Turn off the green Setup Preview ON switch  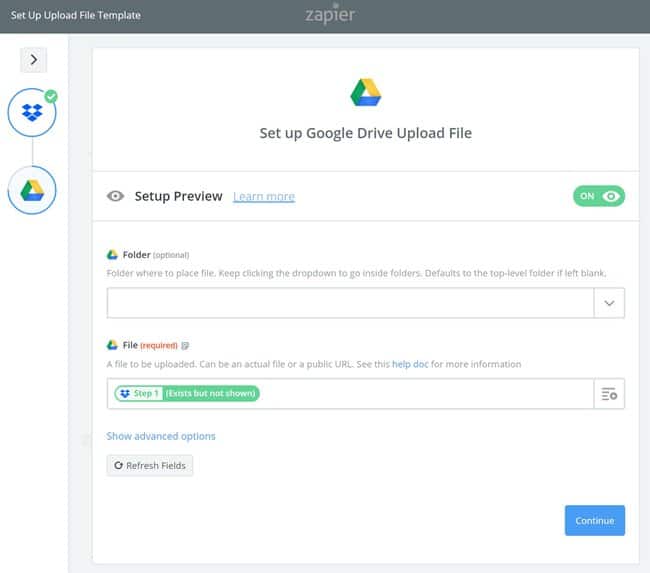click(x=598, y=197)
